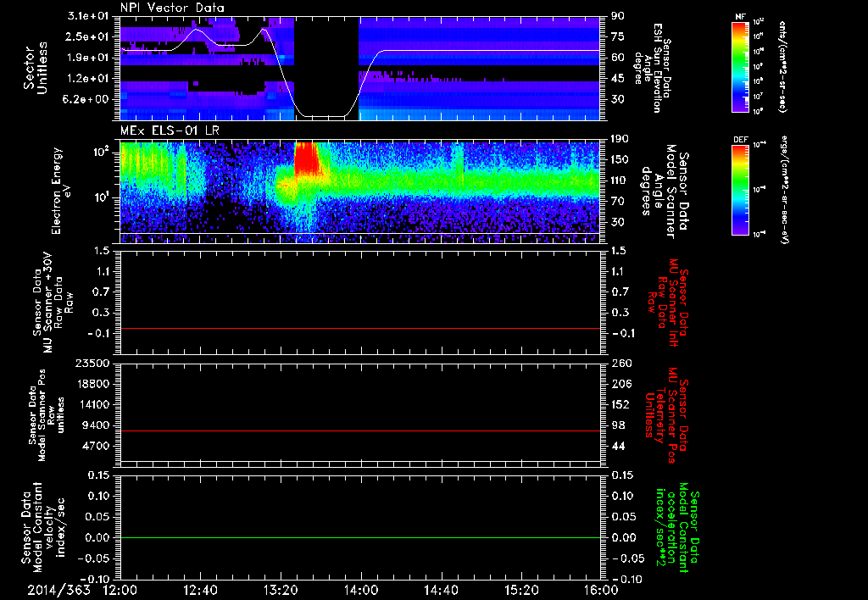Click the "MU Scanner +30V Raw Data" axis title
The width and height of the screenshot is (868, 600).
point(53,303)
